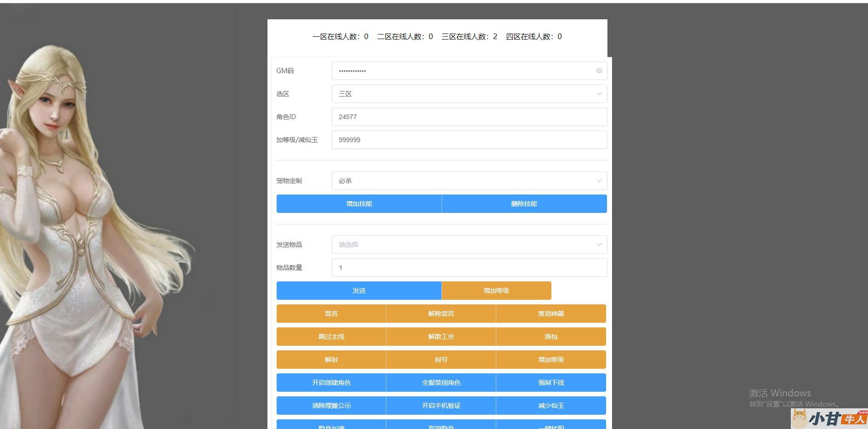Click the 小甘牛人 logo in the corner
868x429 pixels.
[829, 418]
